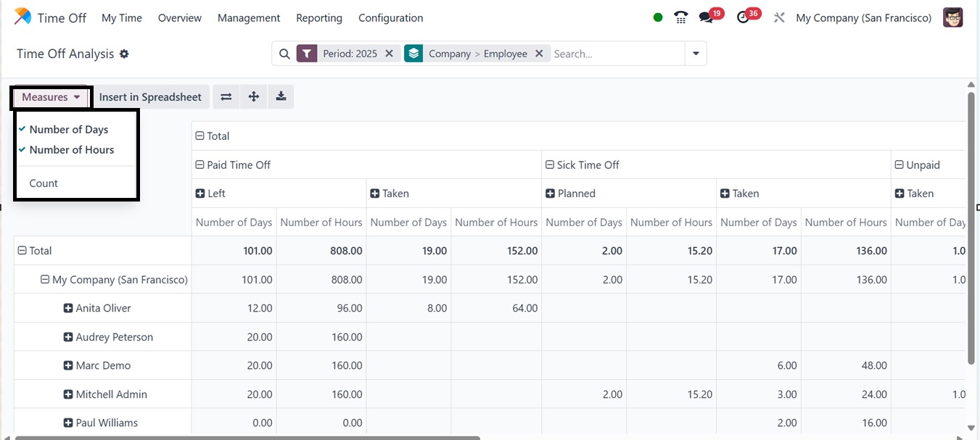
Task: Open the Conversations messages icon
Action: pyautogui.click(x=706, y=17)
